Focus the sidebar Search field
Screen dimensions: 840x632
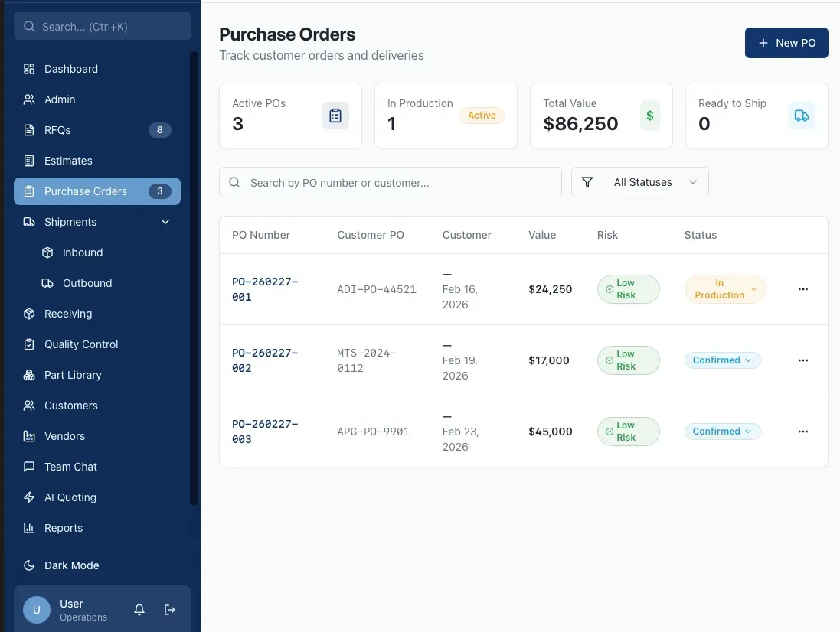103,26
